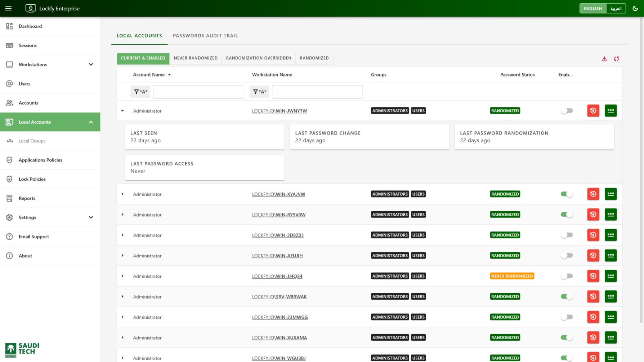Collapse the Local Accounts sidebar submenu

click(91, 122)
